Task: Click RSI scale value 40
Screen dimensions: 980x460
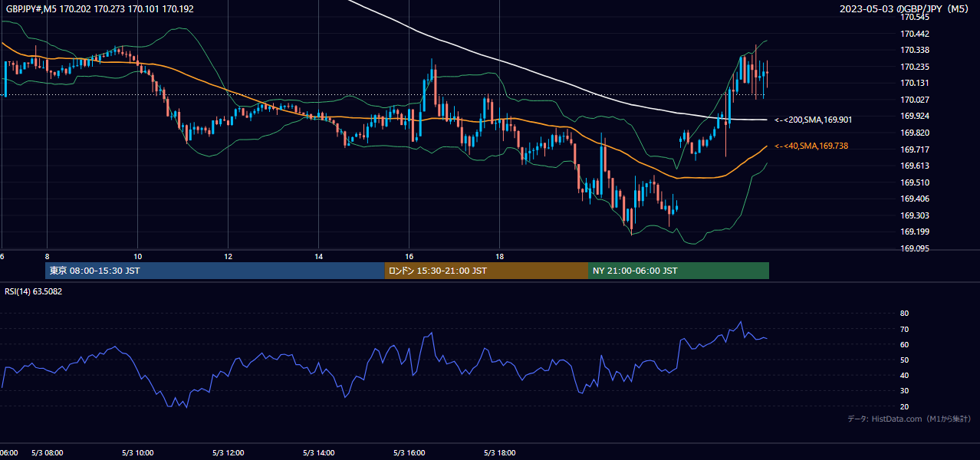Action: [905, 375]
